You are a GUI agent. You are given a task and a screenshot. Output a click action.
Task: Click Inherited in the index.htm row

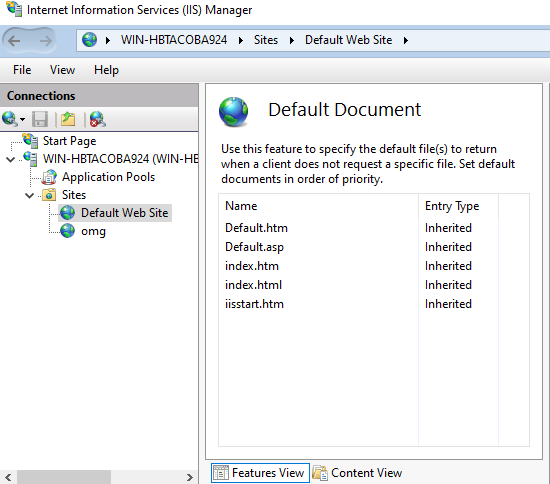pos(448,266)
